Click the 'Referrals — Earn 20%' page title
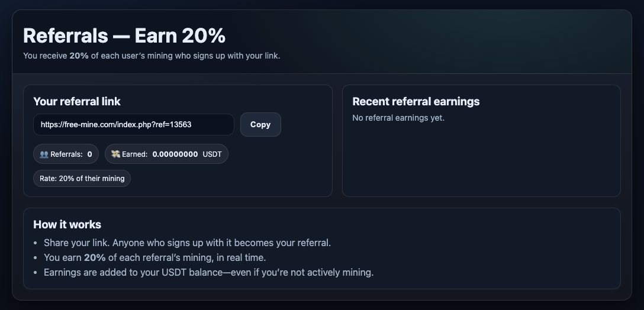644x310 pixels. click(124, 35)
